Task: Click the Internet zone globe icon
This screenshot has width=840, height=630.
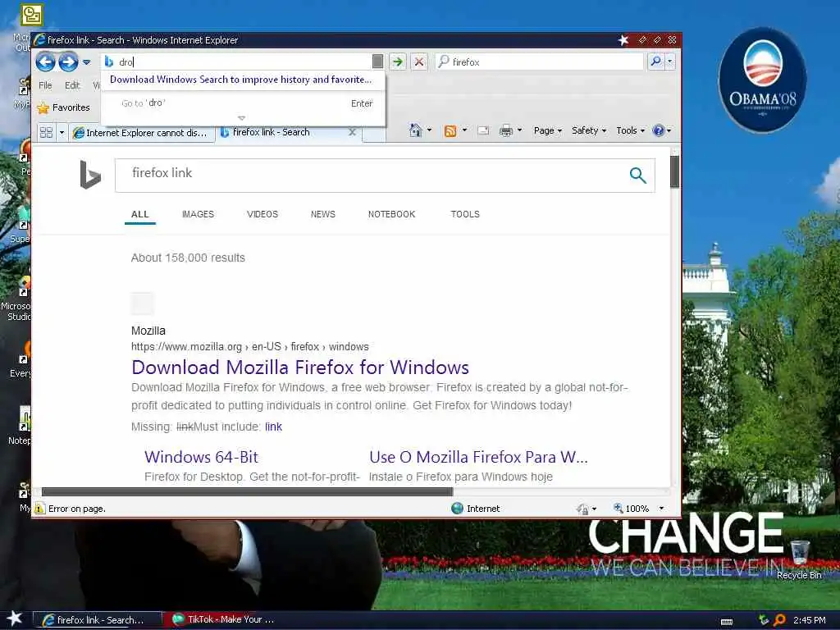Action: pos(457,509)
